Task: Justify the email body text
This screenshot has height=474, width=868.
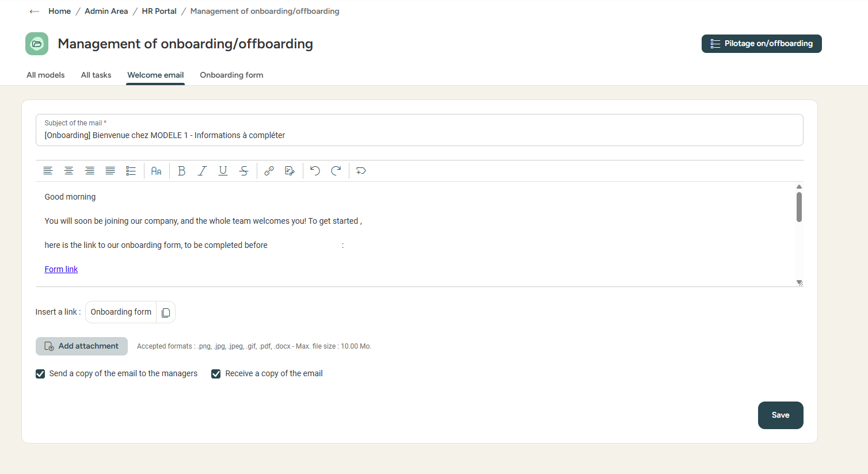Action: point(110,171)
